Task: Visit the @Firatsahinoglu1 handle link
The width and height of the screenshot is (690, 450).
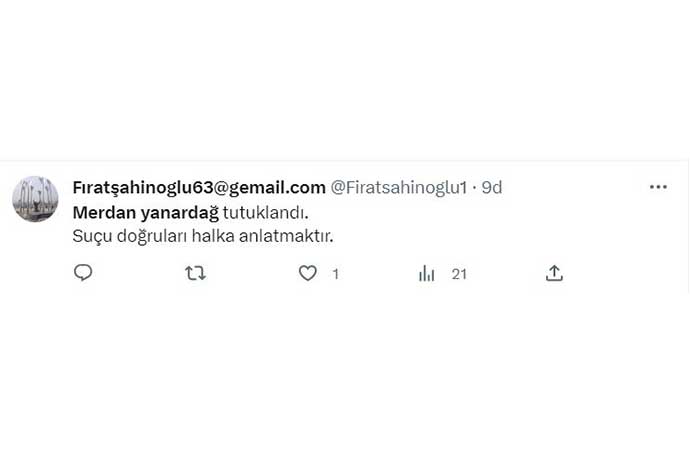Action: (x=399, y=188)
